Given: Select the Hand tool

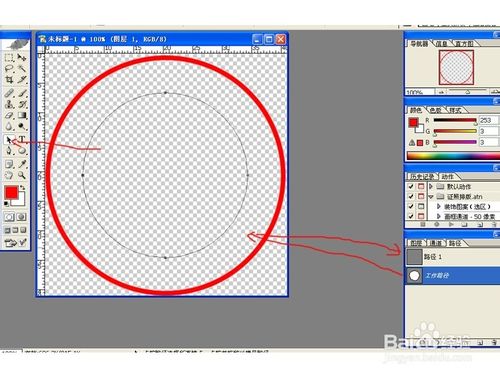Looking at the screenshot, I should [9, 175].
